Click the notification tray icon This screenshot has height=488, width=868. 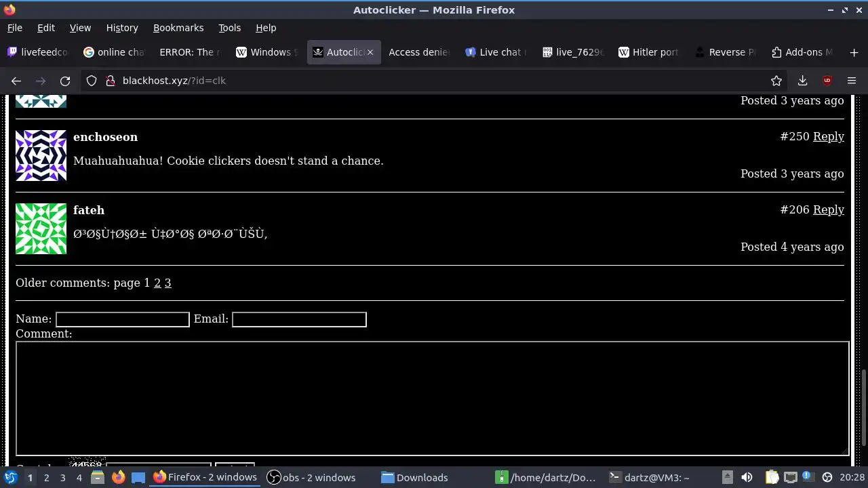point(808,477)
